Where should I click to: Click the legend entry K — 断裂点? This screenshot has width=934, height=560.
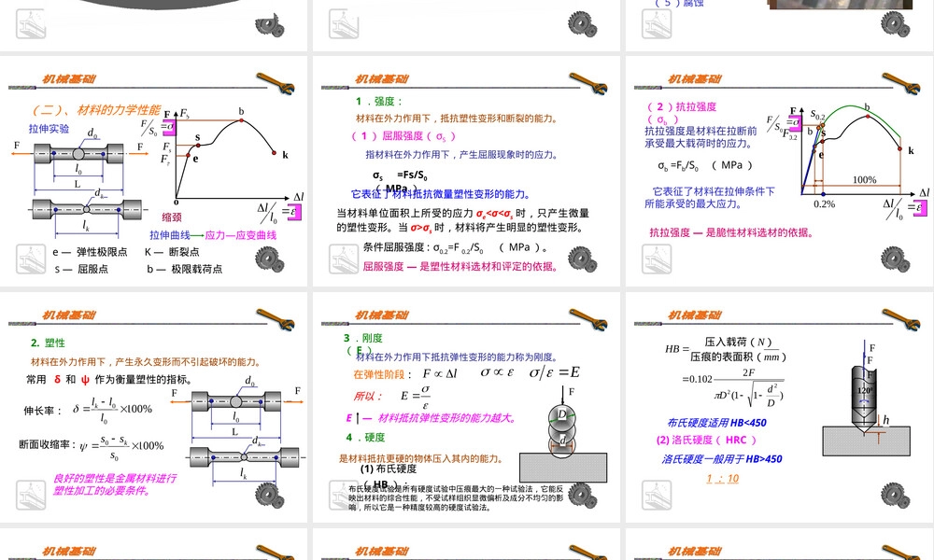click(172, 252)
